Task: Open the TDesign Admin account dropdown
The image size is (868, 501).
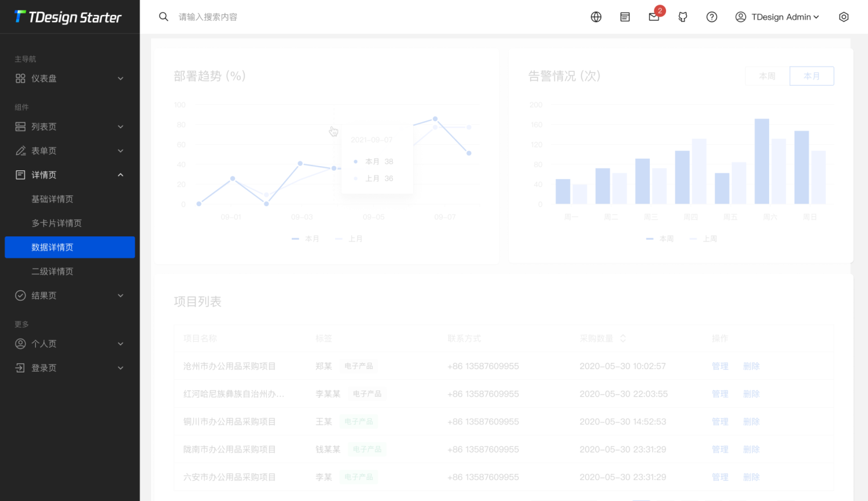Action: 777,17
